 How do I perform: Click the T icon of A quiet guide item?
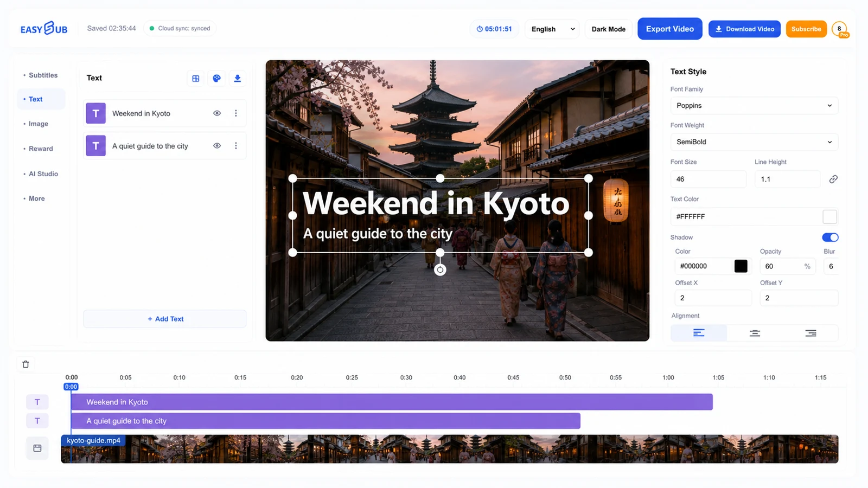[x=96, y=146]
